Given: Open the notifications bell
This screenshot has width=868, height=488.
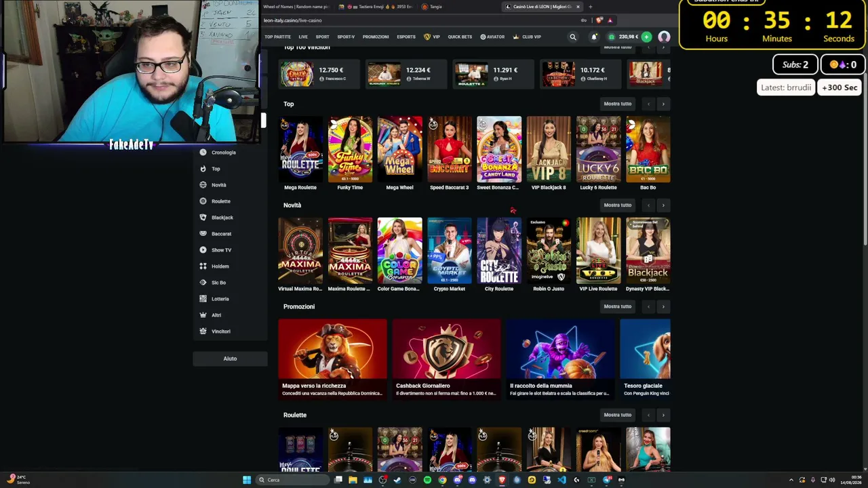Looking at the screenshot, I should point(594,37).
